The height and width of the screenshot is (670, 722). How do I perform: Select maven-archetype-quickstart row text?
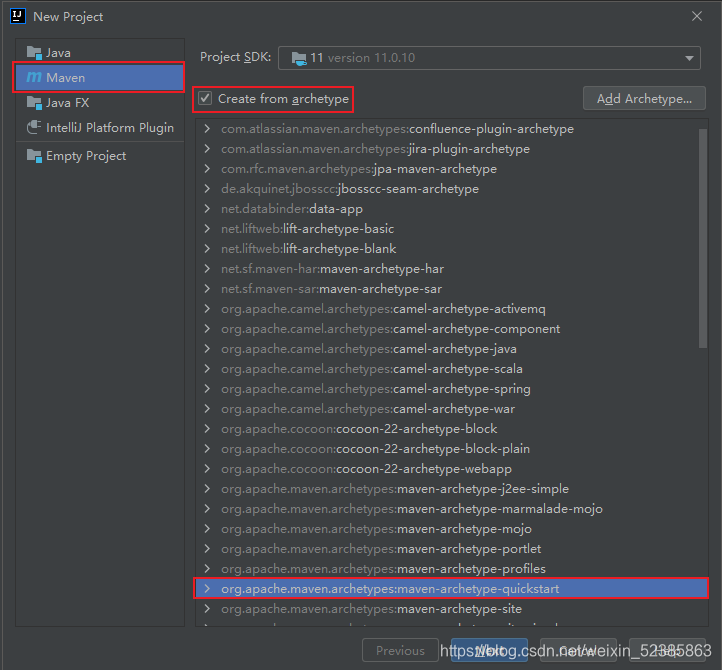pos(390,589)
